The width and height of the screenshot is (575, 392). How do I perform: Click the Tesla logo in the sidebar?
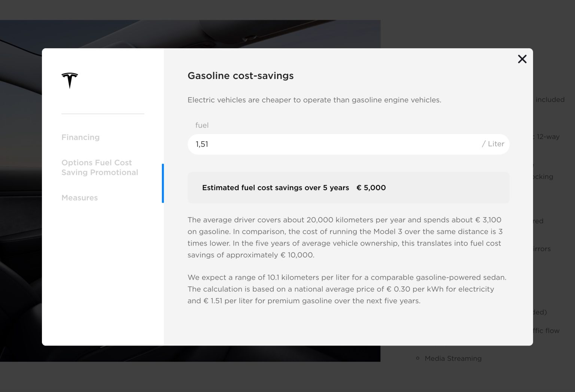tap(70, 80)
